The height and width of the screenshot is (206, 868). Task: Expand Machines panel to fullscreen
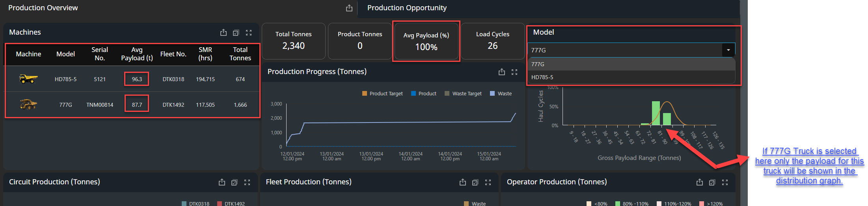click(249, 33)
